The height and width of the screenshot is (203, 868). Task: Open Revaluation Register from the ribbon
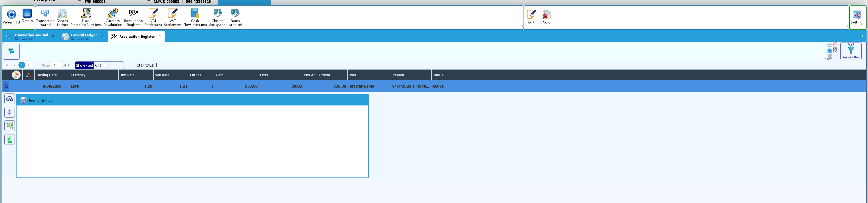click(133, 18)
